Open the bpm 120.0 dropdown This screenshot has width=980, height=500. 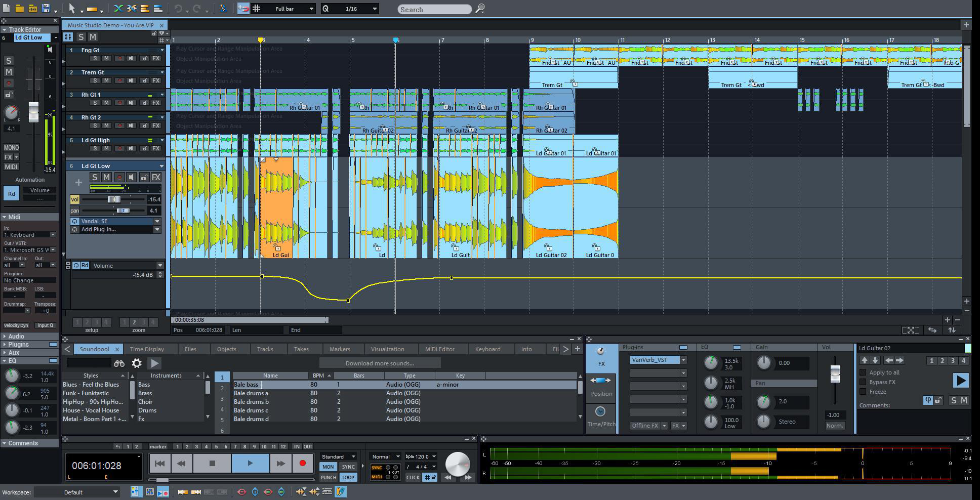click(x=434, y=456)
